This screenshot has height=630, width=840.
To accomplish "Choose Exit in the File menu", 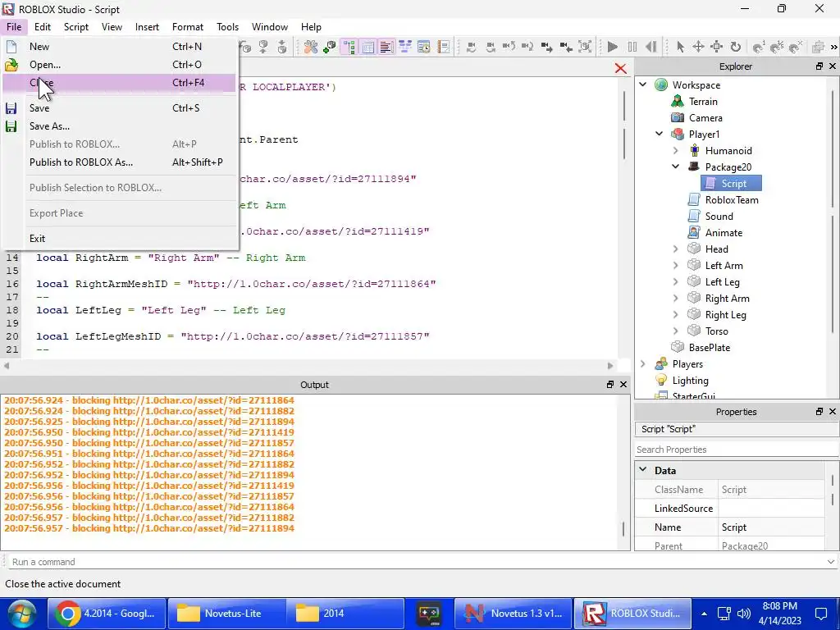I will click(x=119, y=239).
